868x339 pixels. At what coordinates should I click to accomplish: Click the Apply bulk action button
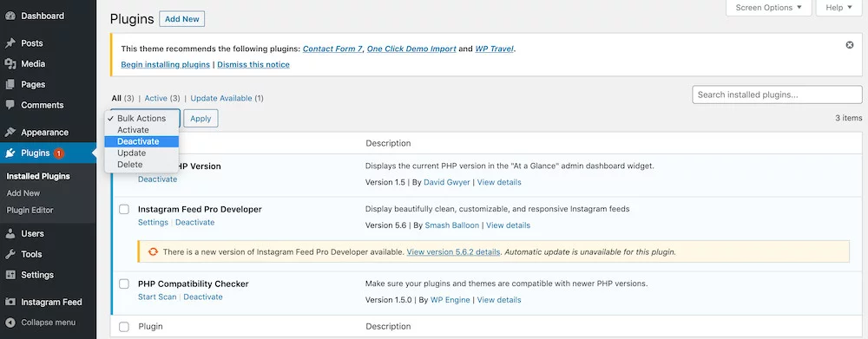201,118
